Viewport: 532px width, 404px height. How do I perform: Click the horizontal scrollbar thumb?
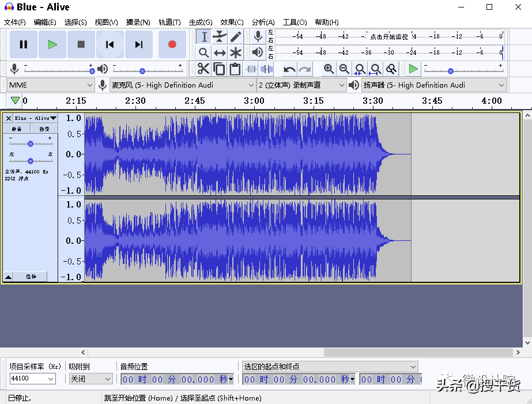pyautogui.click(x=418, y=353)
